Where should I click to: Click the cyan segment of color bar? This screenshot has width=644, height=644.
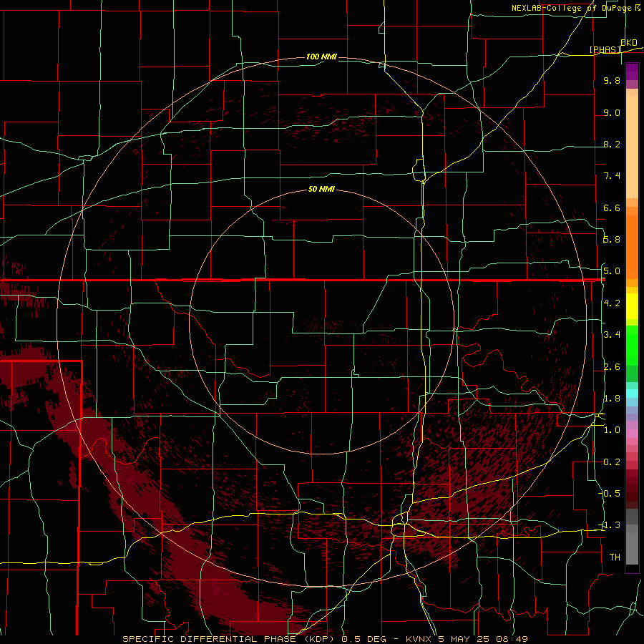coord(632,394)
